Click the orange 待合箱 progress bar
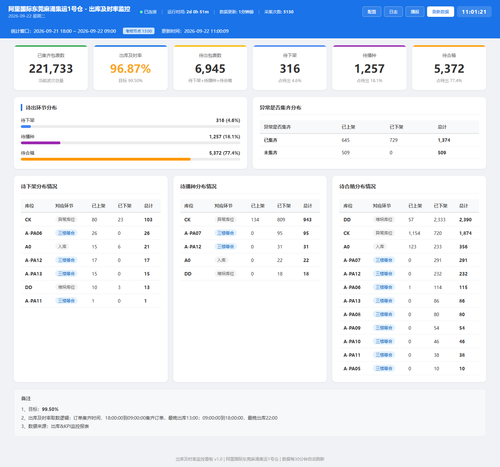 (106, 159)
